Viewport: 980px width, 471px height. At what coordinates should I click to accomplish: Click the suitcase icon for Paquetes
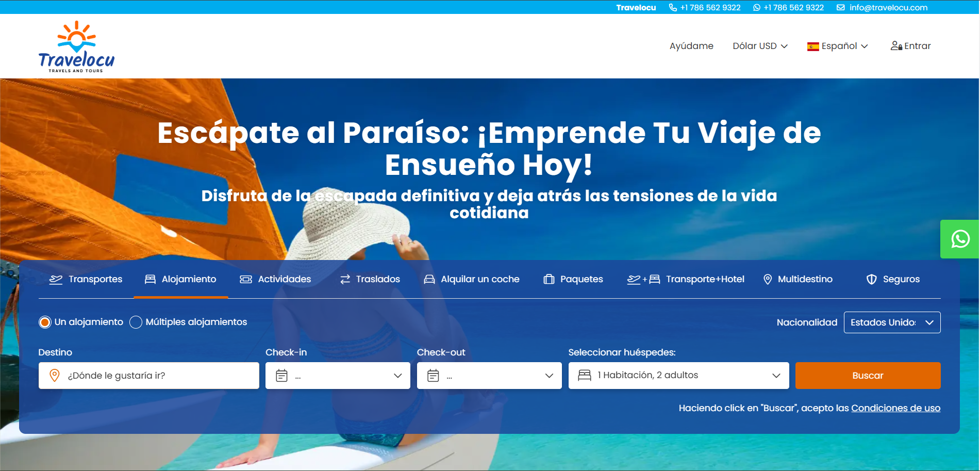[549, 279]
